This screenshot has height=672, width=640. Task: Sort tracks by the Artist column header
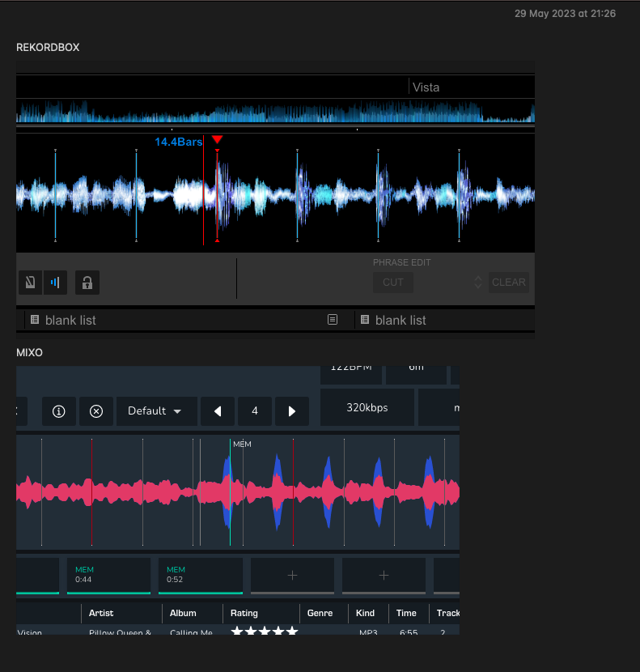click(x=101, y=613)
